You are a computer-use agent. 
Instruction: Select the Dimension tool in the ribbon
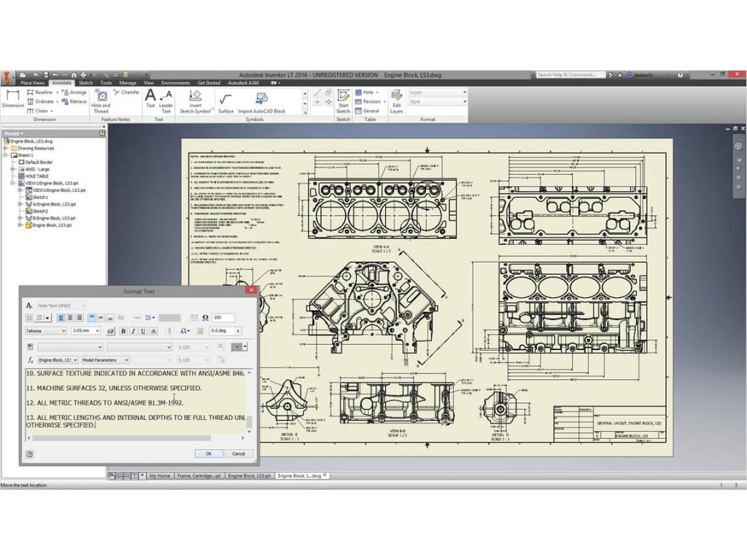pos(12,98)
